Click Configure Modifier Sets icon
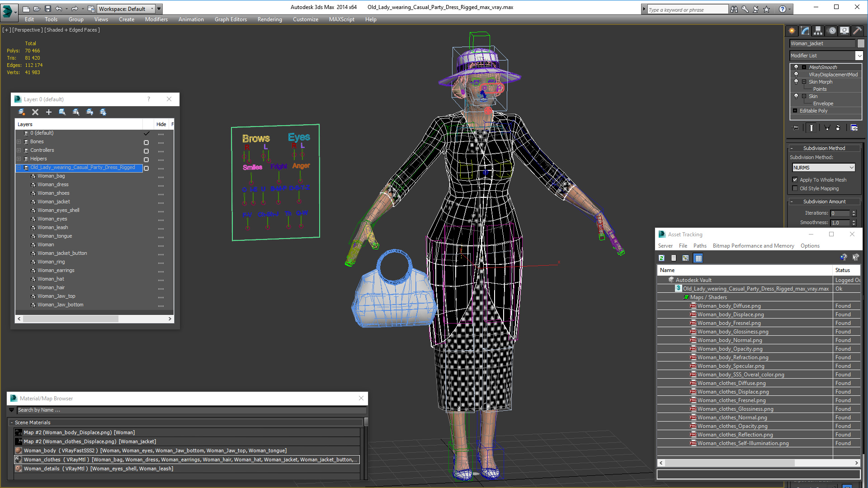The height and width of the screenshot is (488, 868). click(x=854, y=128)
